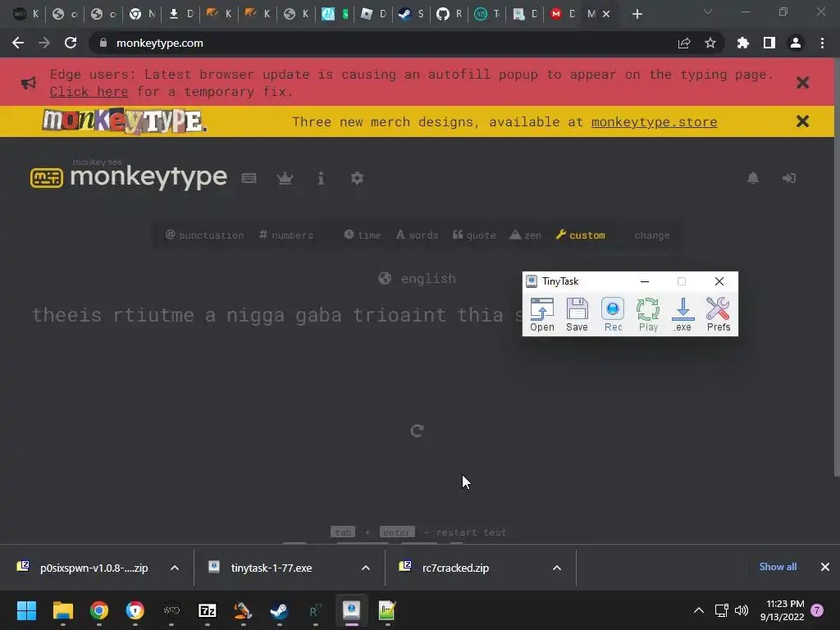Reload the monkeytype page
Viewport: 840px width, 630px height.
[x=71, y=43]
